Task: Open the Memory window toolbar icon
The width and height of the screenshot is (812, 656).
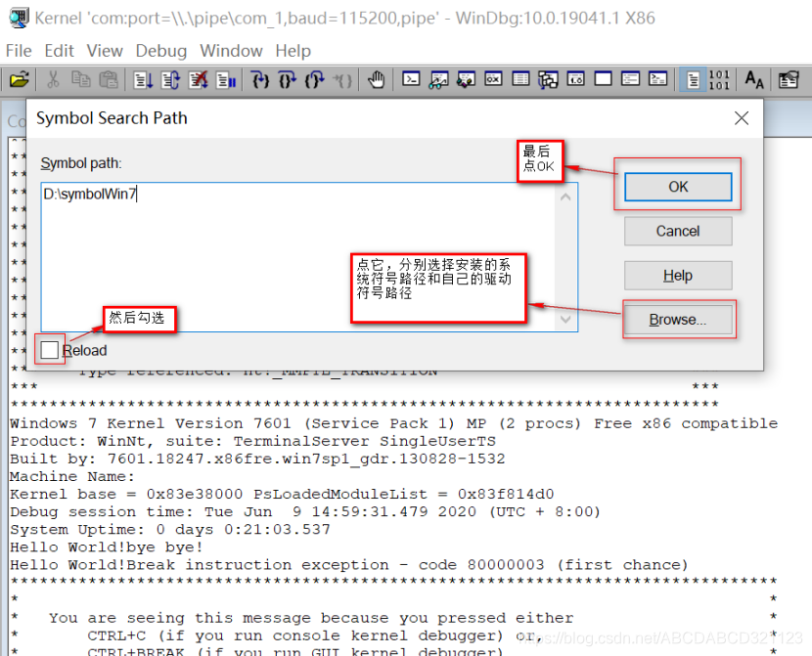Action: (520, 79)
